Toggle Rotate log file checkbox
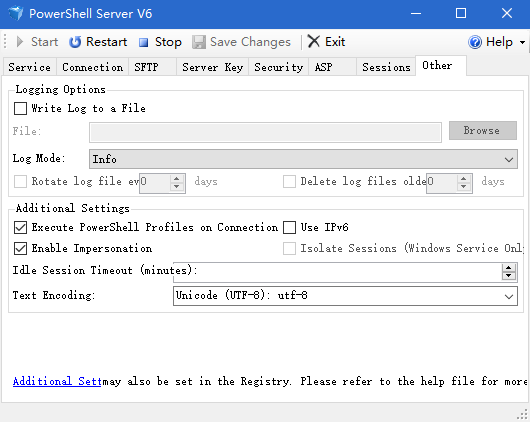This screenshot has height=422, width=530. coord(20,182)
